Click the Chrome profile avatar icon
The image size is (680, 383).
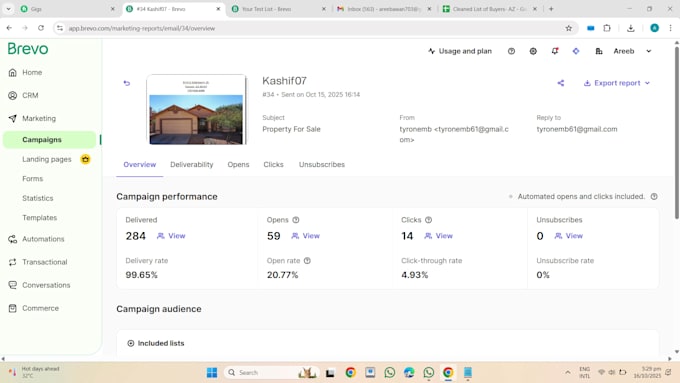click(x=654, y=28)
